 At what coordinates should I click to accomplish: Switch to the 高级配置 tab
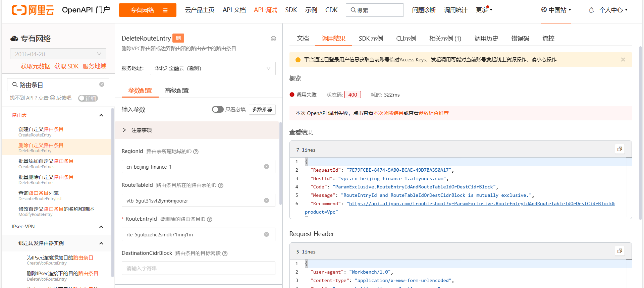click(177, 91)
